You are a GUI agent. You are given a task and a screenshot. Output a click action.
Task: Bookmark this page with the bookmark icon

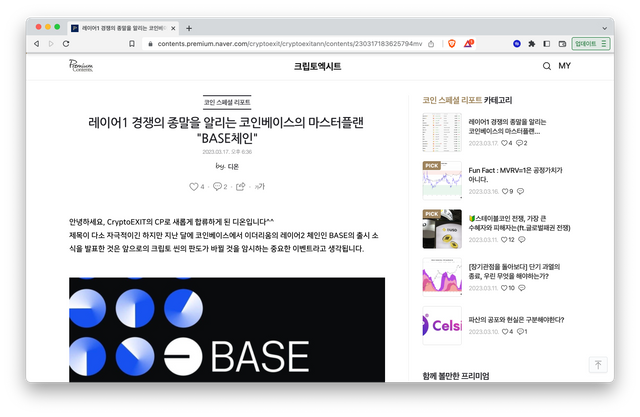click(x=132, y=44)
